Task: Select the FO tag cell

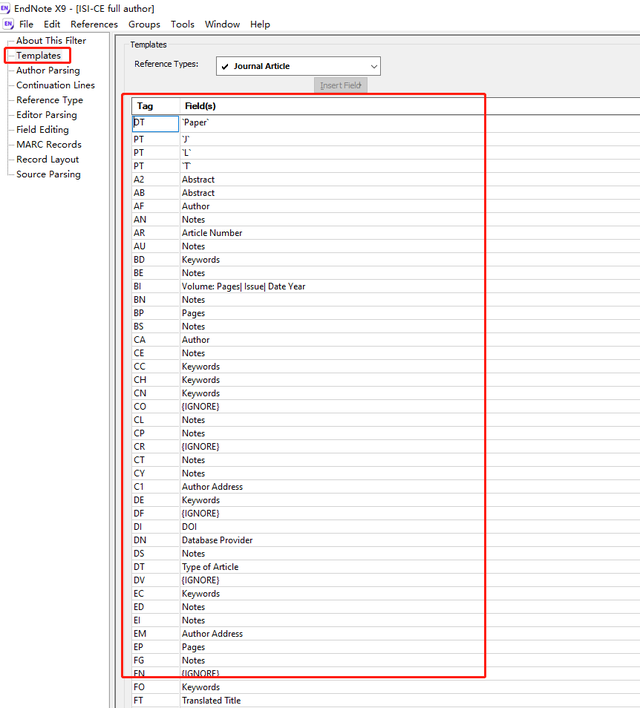Action: coord(156,687)
